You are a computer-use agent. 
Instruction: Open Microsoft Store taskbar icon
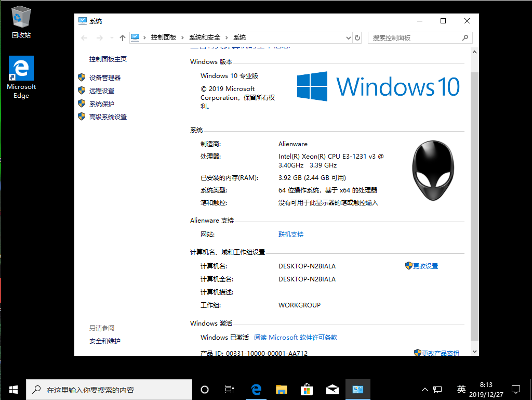pos(307,390)
